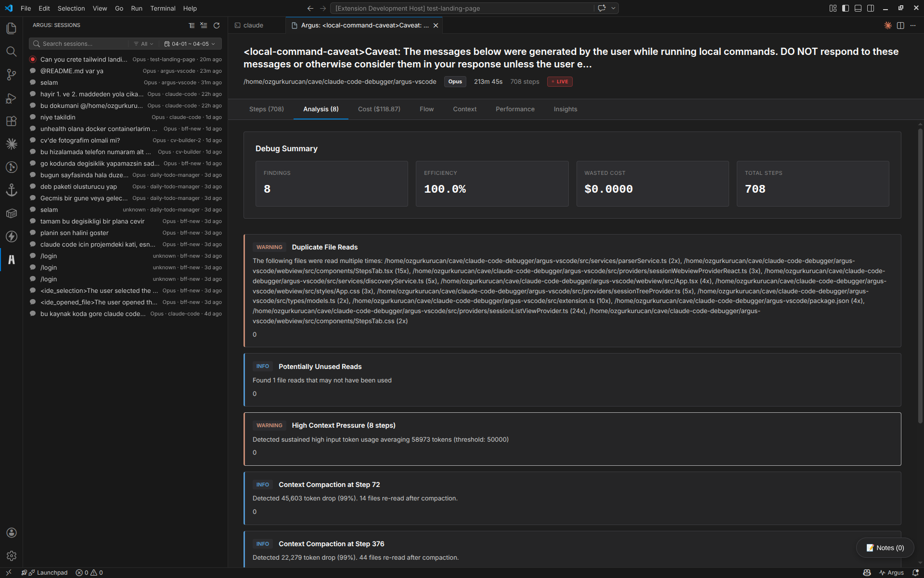Expand the command center dropdown chevron

pyautogui.click(x=613, y=8)
